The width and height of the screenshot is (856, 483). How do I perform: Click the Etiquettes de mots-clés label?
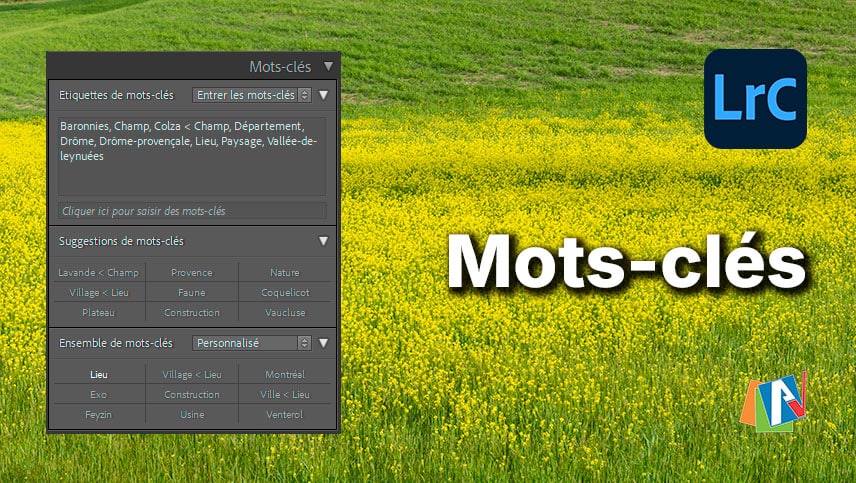click(116, 95)
